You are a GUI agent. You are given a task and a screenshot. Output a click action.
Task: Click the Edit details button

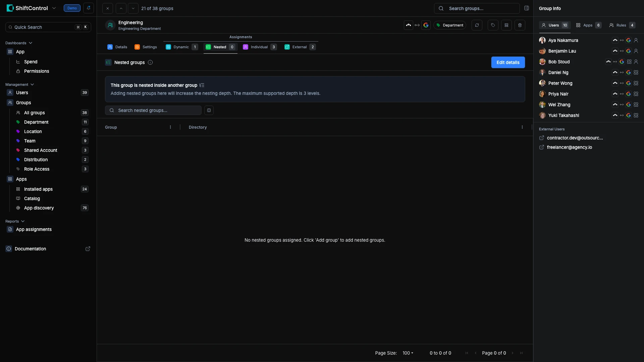click(507, 62)
